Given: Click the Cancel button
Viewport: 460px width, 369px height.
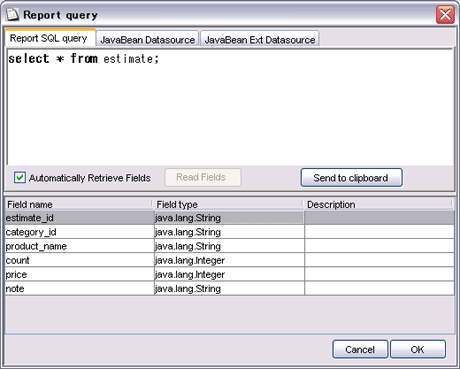Looking at the screenshot, I should point(360,349).
